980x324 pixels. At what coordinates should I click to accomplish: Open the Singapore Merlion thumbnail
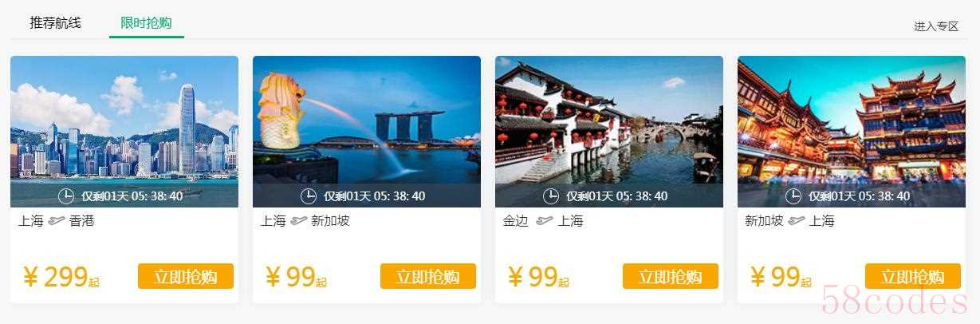(x=367, y=132)
